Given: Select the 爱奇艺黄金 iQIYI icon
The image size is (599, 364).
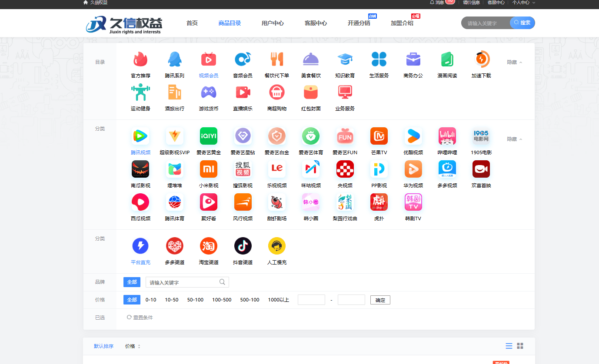Looking at the screenshot, I should pos(209,136).
